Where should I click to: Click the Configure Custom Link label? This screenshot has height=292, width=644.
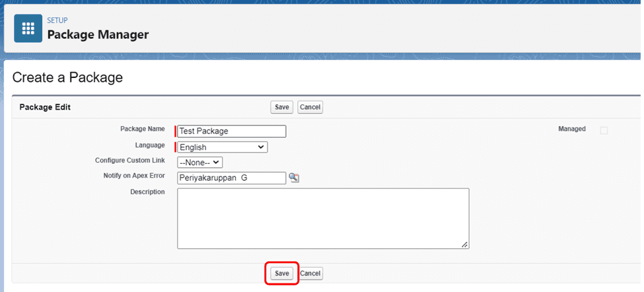(x=129, y=160)
